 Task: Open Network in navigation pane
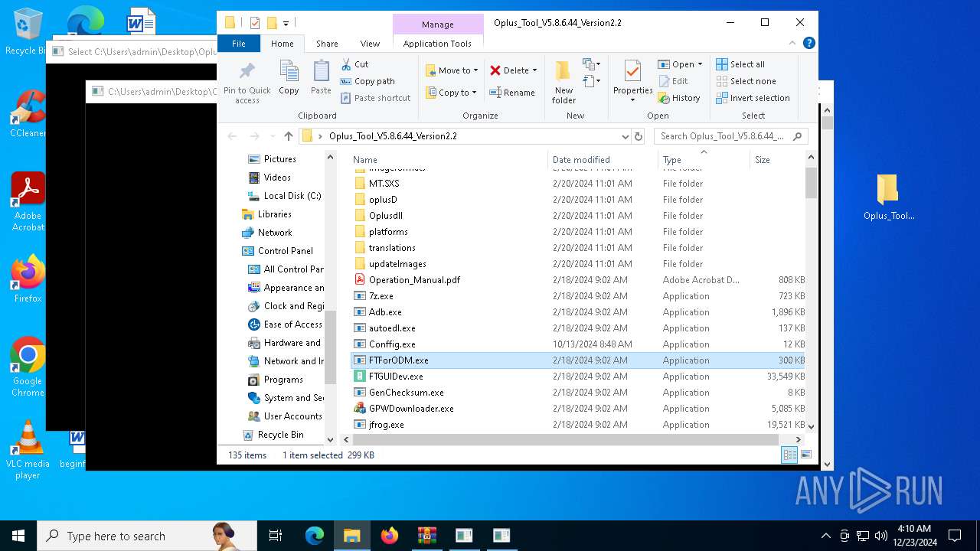pyautogui.click(x=274, y=233)
